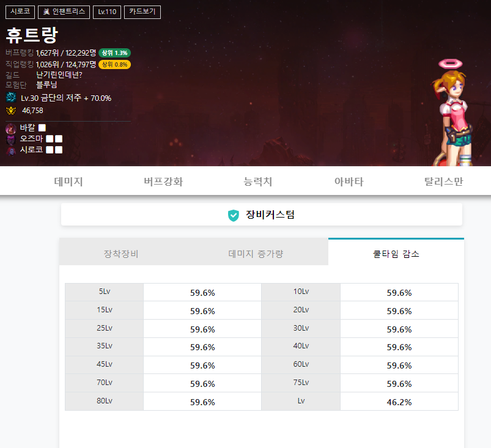Click the 35Lv row label
The height and width of the screenshot is (448, 491).
click(x=105, y=346)
